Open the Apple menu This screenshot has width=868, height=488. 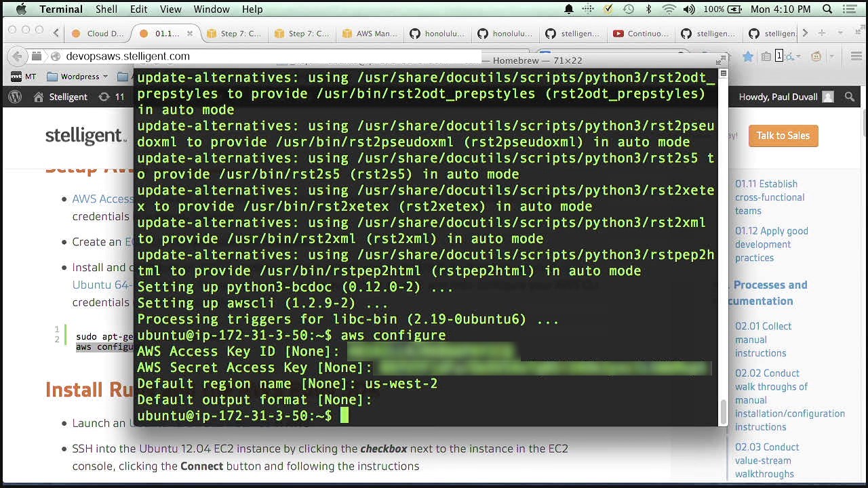20,9
